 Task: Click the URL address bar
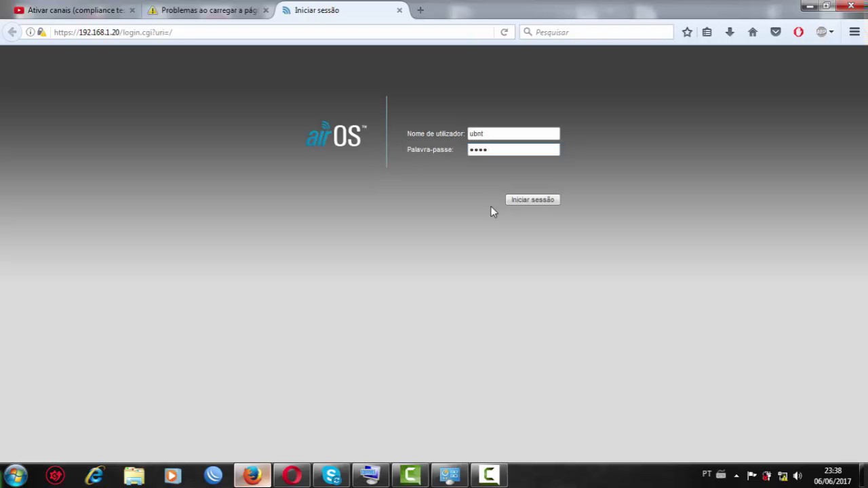tap(271, 32)
